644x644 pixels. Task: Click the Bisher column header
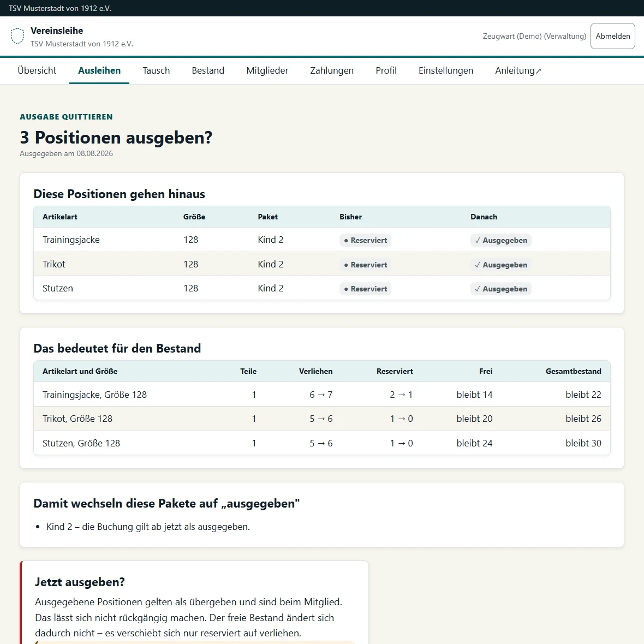pos(351,217)
